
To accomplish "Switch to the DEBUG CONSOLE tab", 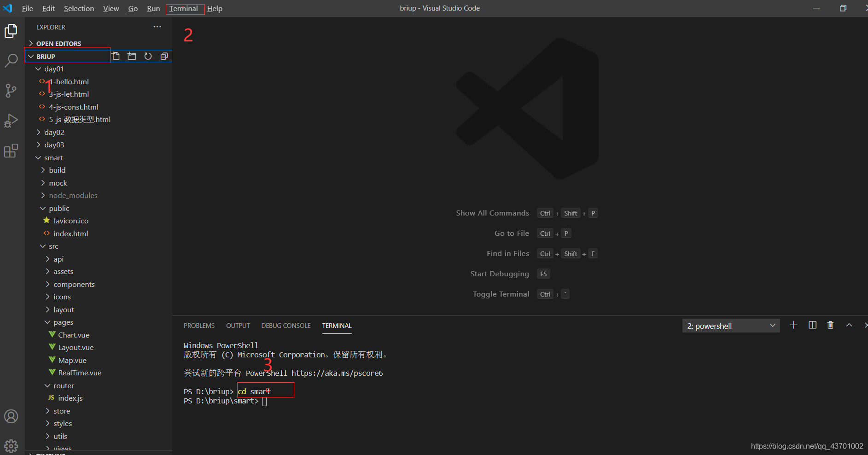I will (286, 326).
